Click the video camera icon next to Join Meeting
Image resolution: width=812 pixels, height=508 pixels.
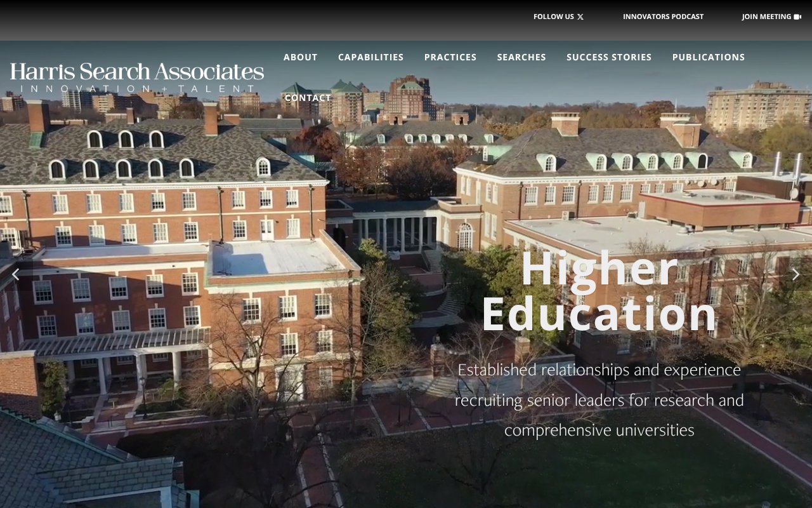click(x=797, y=16)
